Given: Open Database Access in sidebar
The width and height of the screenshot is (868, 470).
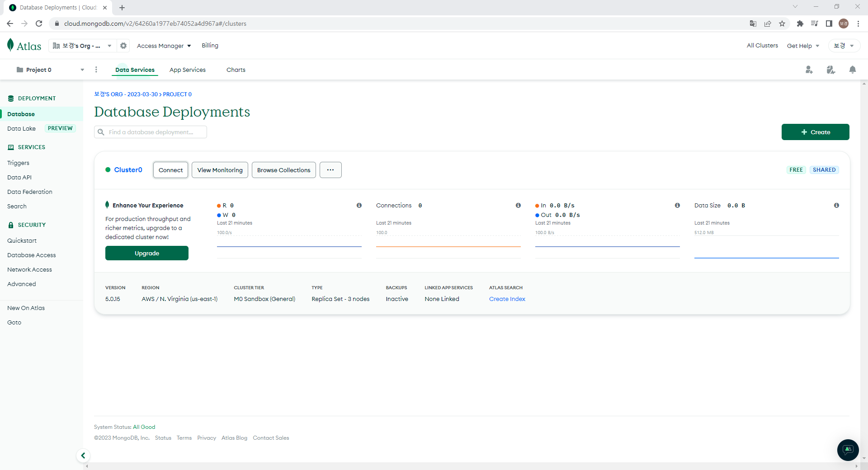Looking at the screenshot, I should [32, 255].
